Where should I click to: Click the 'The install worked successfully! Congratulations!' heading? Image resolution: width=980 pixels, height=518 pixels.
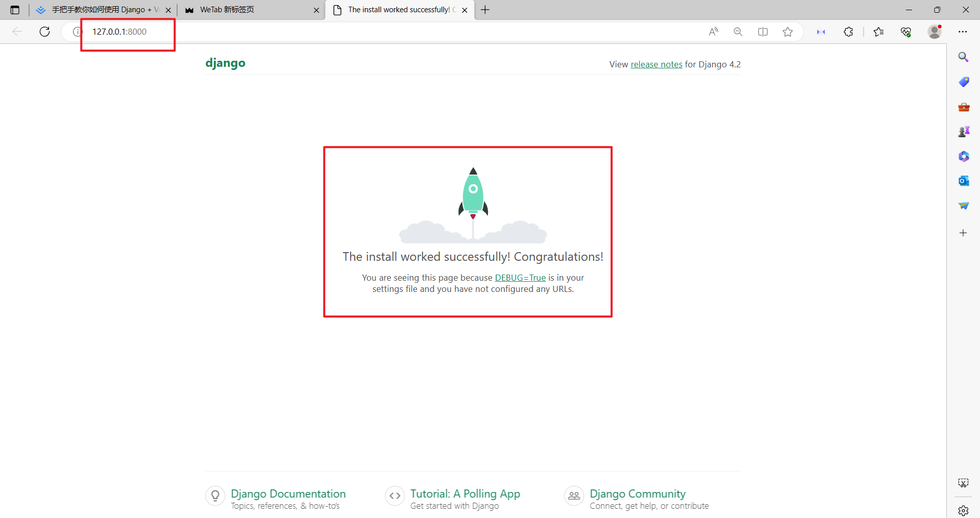[473, 257]
